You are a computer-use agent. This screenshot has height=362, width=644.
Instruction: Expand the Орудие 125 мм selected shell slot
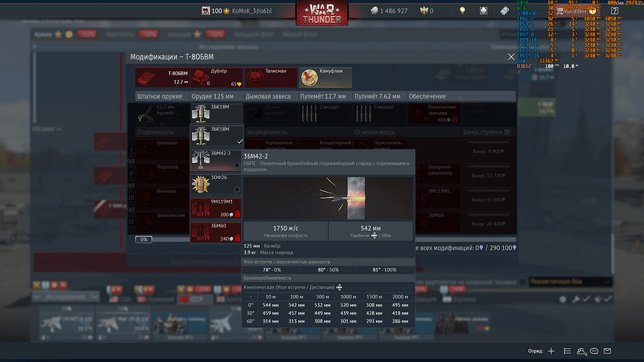click(x=216, y=113)
